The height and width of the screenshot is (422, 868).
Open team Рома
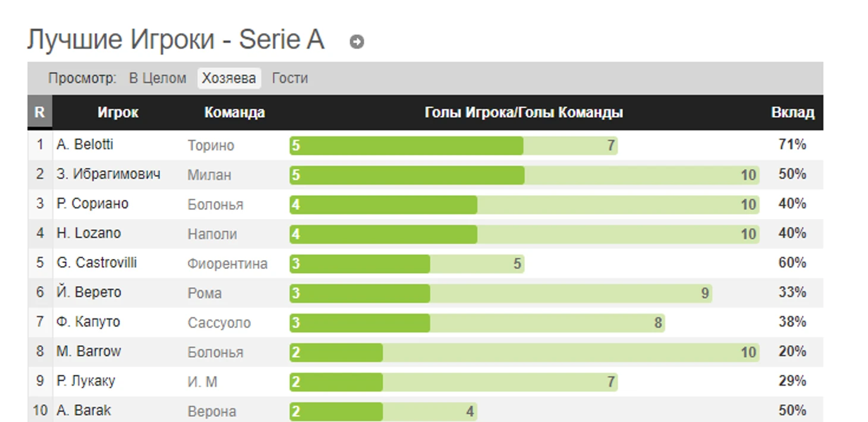tap(205, 293)
